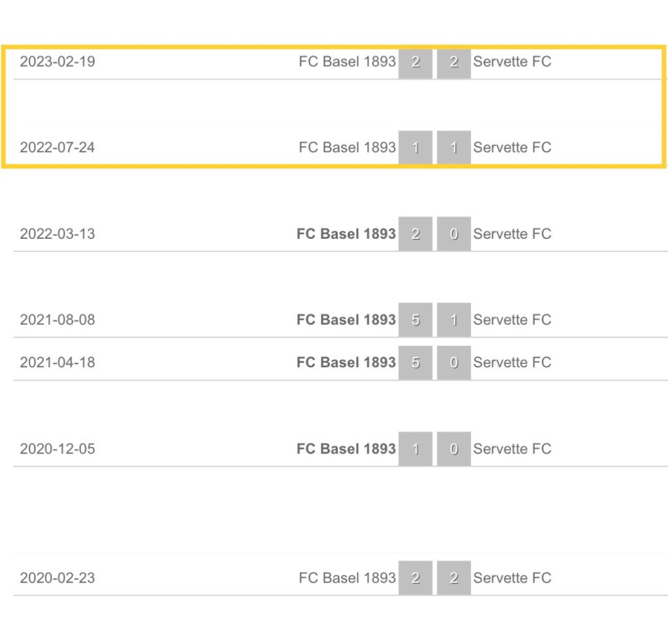Click the 2022-07-24 match date
Viewport: 668px width, 644px height.
57,147
